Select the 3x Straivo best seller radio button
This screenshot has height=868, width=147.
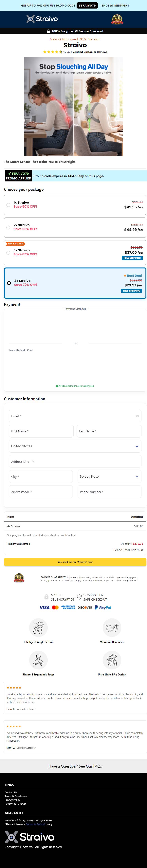[x=9, y=252]
